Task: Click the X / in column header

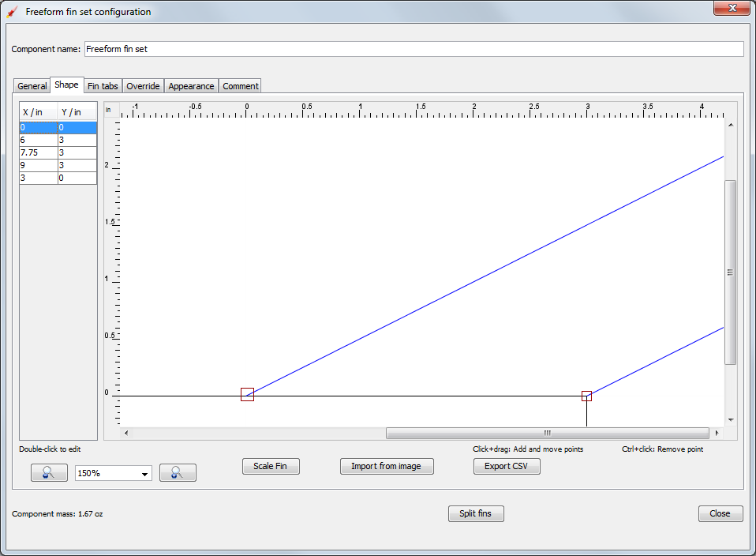Action: 37,111
